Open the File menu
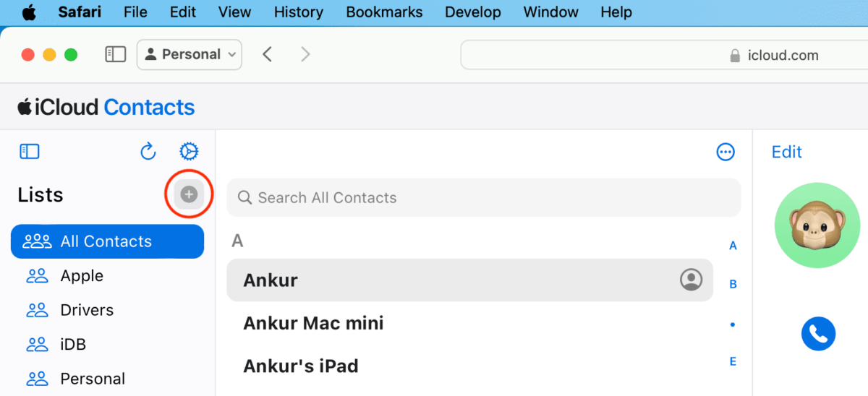 coord(135,12)
